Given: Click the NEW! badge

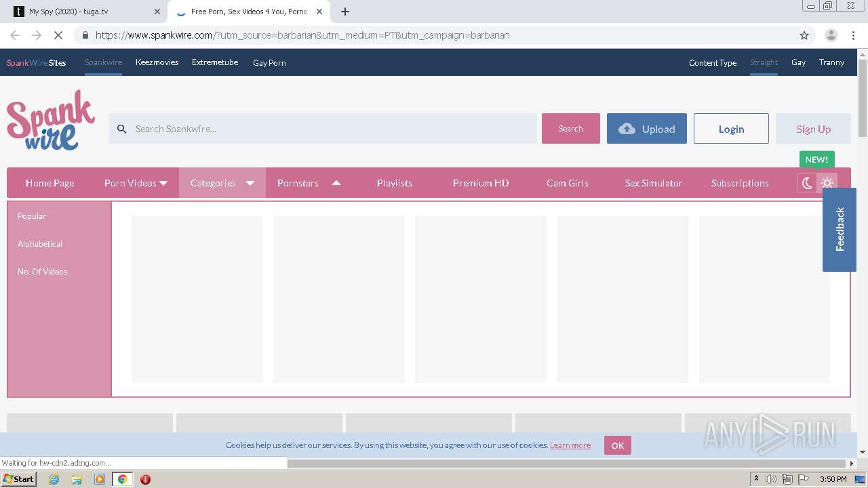Looking at the screenshot, I should [816, 160].
